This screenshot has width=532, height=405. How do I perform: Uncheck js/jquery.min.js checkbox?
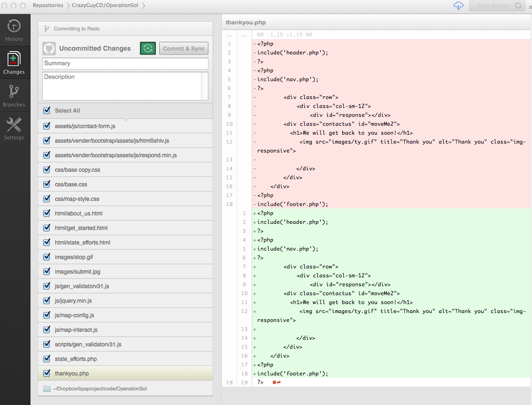click(47, 301)
